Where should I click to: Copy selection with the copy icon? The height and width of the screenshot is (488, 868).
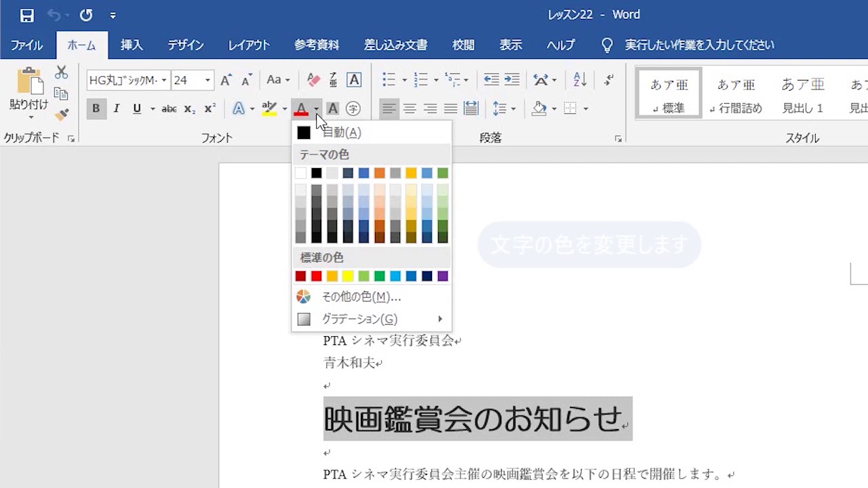62,94
